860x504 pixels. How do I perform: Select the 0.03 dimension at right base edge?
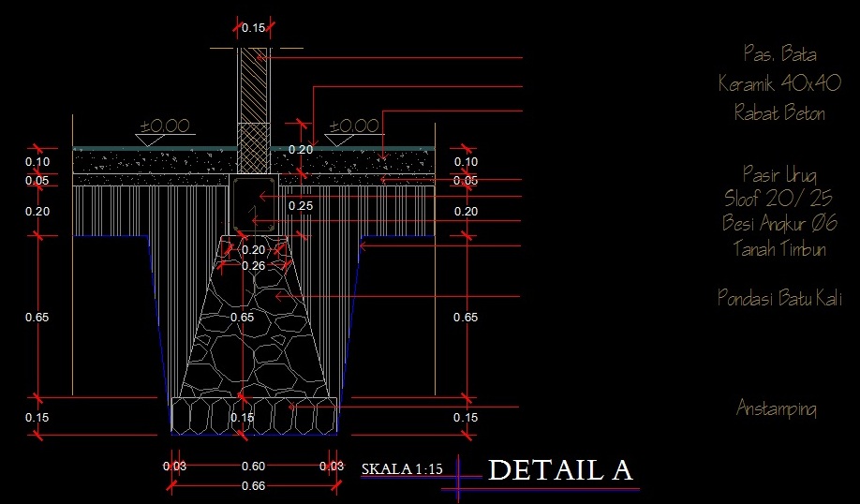[x=332, y=467]
